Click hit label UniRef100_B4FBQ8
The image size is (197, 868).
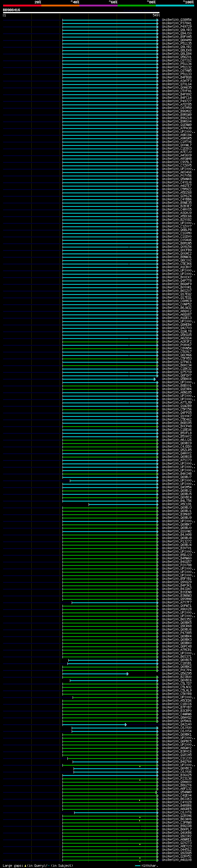click(x=177, y=78)
